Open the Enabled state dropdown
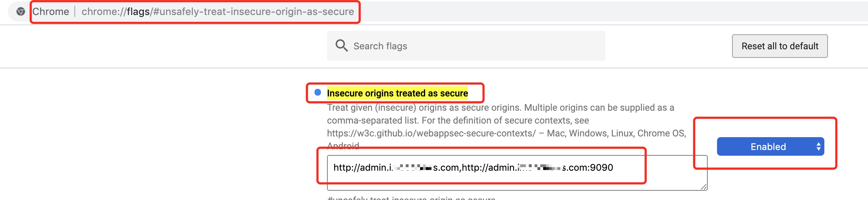The height and width of the screenshot is (200, 868). pyautogui.click(x=770, y=146)
